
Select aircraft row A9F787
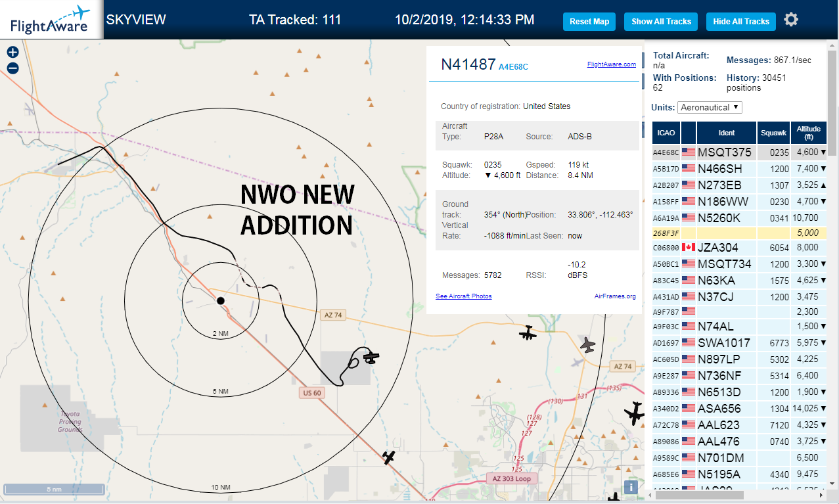[x=740, y=312]
